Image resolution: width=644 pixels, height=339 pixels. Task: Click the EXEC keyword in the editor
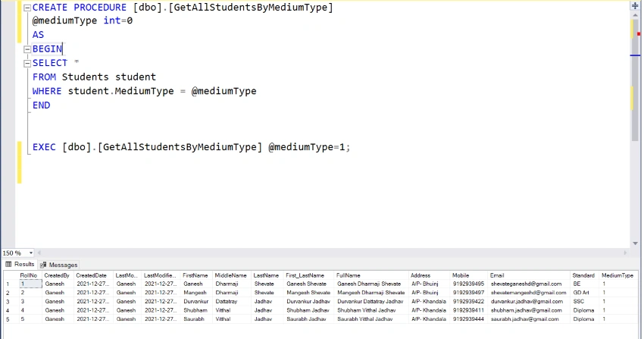(x=44, y=147)
